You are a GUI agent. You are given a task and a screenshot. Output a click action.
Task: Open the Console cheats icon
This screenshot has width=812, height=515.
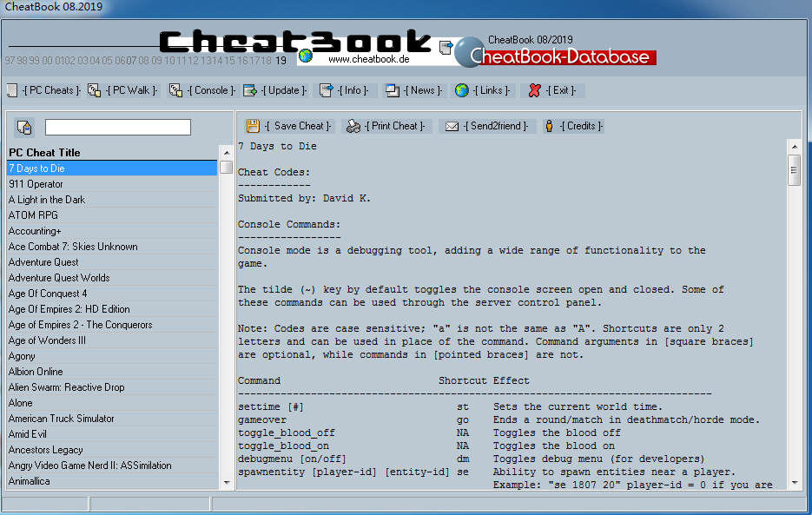click(175, 90)
